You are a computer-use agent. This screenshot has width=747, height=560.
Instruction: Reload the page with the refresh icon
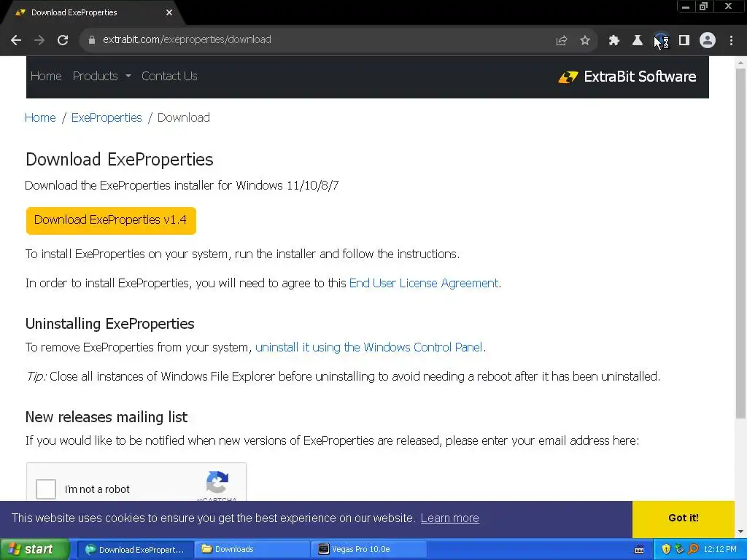(63, 40)
